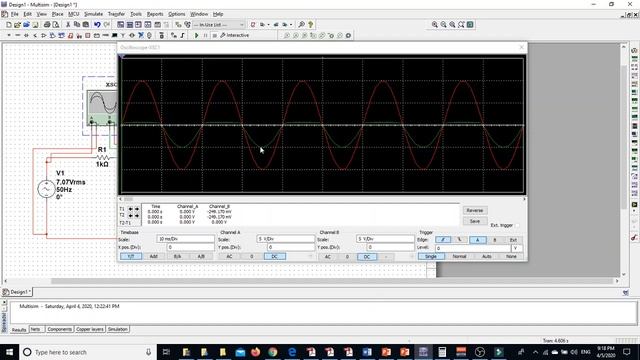
Task: Click the Zoom in magnifier icon
Action: pyautogui.click(x=435, y=25)
